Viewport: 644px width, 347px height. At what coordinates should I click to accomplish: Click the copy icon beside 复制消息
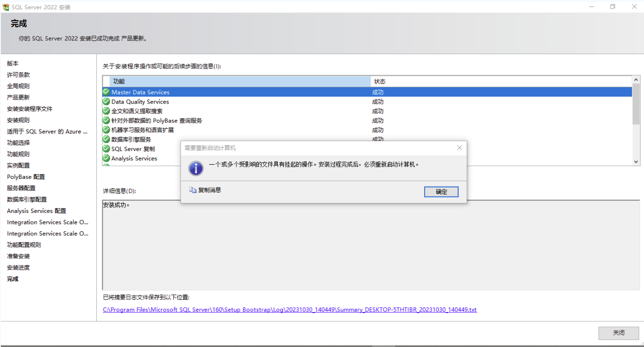click(x=193, y=190)
